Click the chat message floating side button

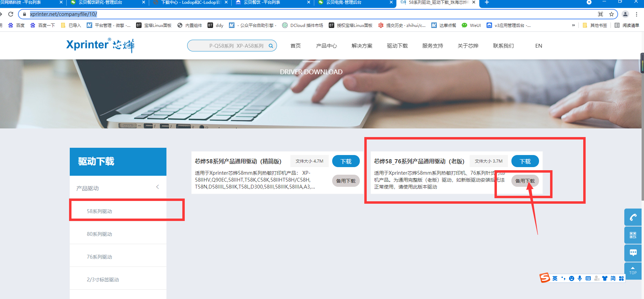pyautogui.click(x=633, y=253)
